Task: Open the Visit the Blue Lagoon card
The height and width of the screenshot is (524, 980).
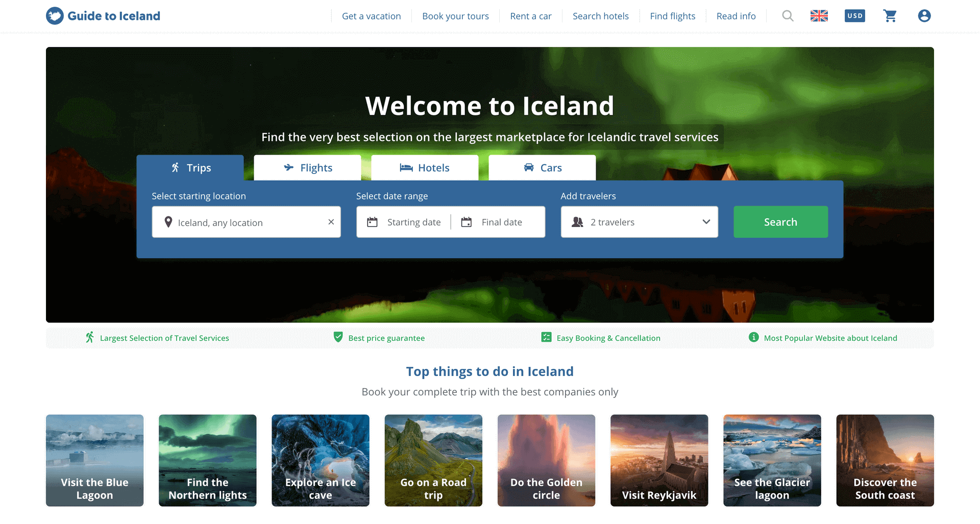Action: click(94, 460)
